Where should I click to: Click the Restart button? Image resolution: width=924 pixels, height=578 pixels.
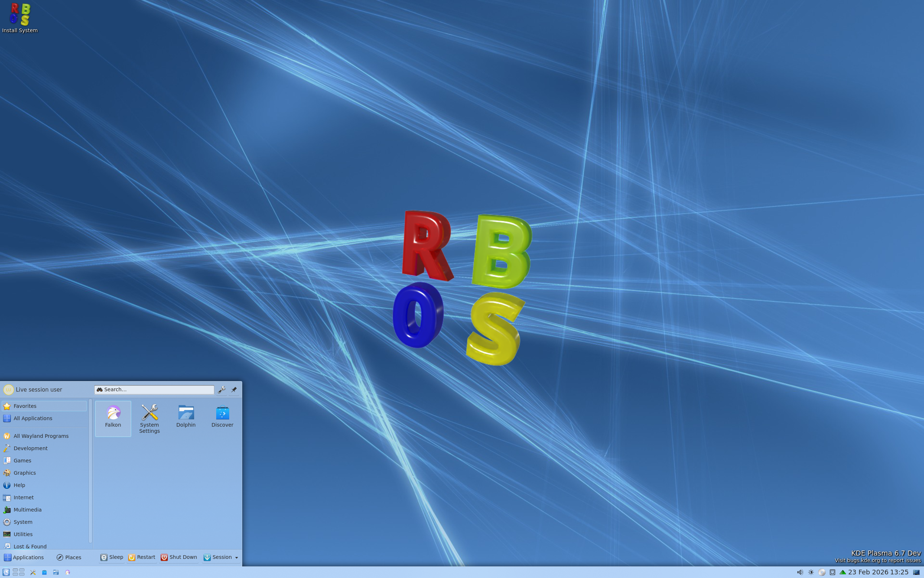[x=141, y=557]
